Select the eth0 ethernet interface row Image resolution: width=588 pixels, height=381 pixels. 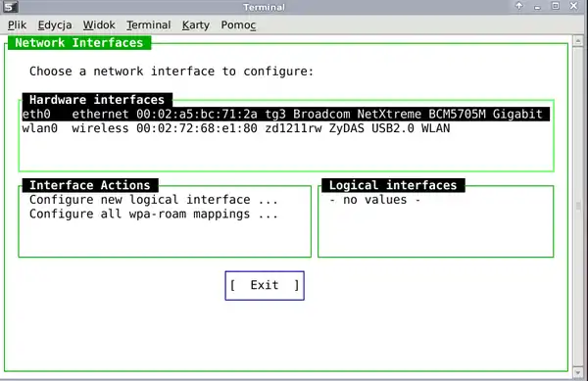[286, 114]
